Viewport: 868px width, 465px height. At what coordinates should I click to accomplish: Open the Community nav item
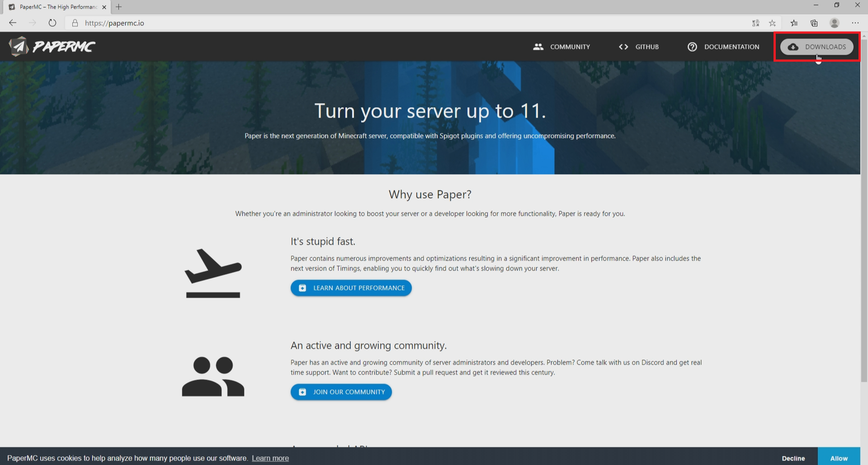pyautogui.click(x=561, y=47)
